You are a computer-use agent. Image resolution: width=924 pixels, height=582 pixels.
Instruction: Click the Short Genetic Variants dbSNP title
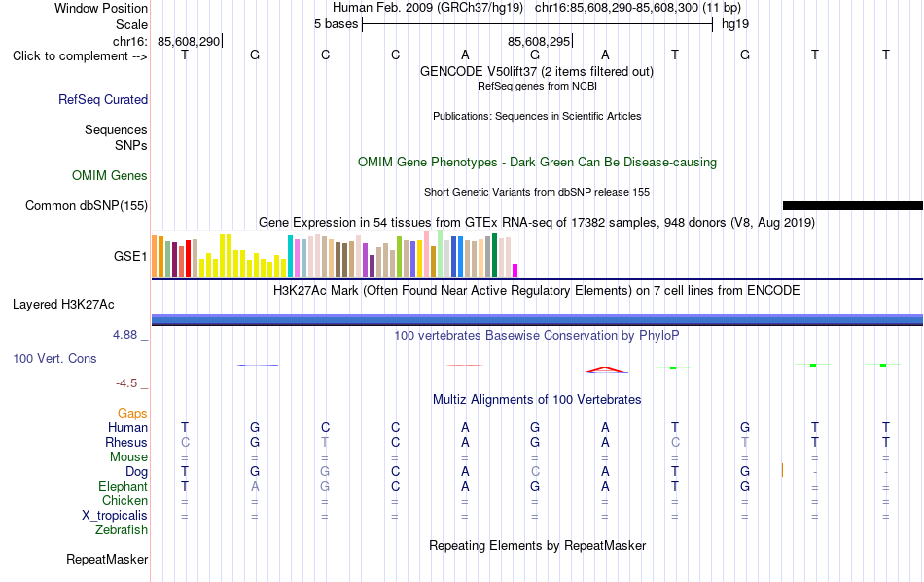537,193
